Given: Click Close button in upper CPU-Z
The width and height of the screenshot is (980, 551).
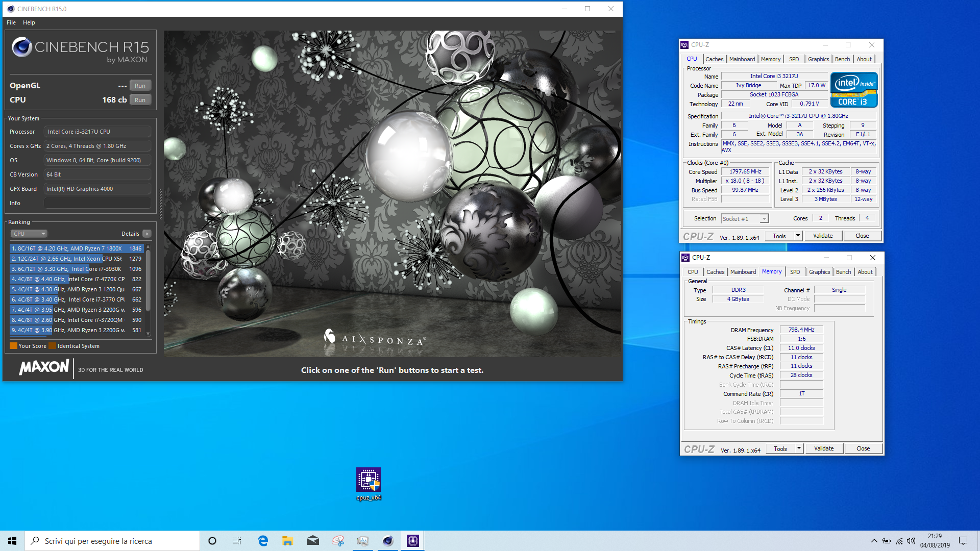Looking at the screenshot, I should [x=862, y=236].
